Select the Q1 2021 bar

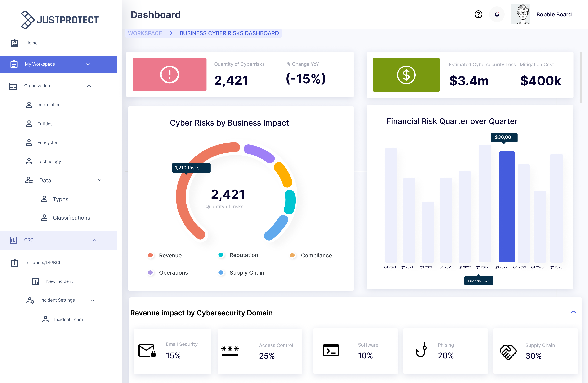pos(391,205)
